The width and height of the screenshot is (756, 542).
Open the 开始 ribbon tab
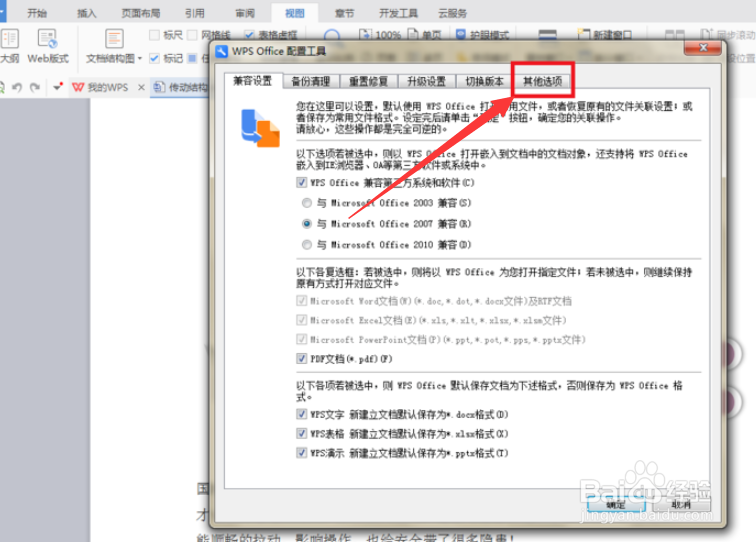click(37, 13)
